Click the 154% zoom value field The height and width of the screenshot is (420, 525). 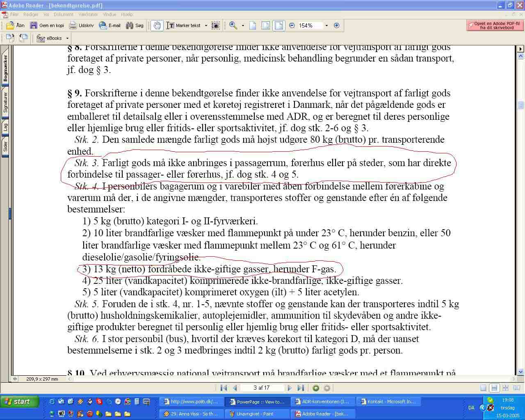(x=310, y=25)
